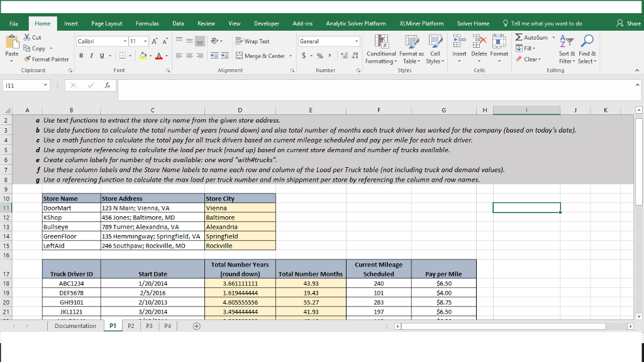Toggle Bold formatting
Viewport: 644px width, 362px height.
[81, 56]
